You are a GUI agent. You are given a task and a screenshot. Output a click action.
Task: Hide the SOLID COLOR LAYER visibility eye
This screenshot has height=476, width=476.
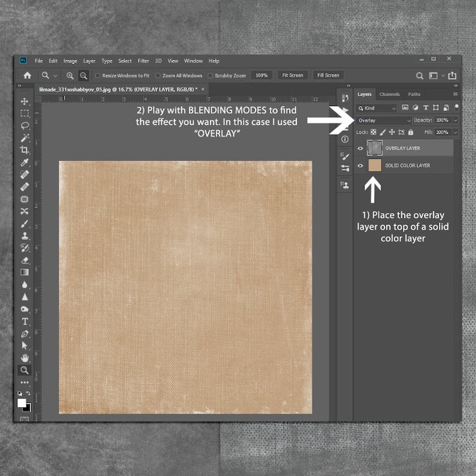(360, 165)
